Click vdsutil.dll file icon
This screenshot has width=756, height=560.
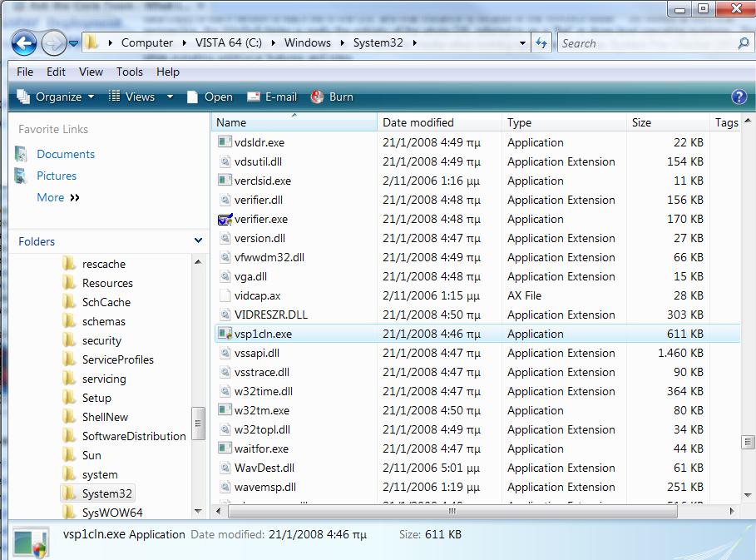tap(225, 161)
